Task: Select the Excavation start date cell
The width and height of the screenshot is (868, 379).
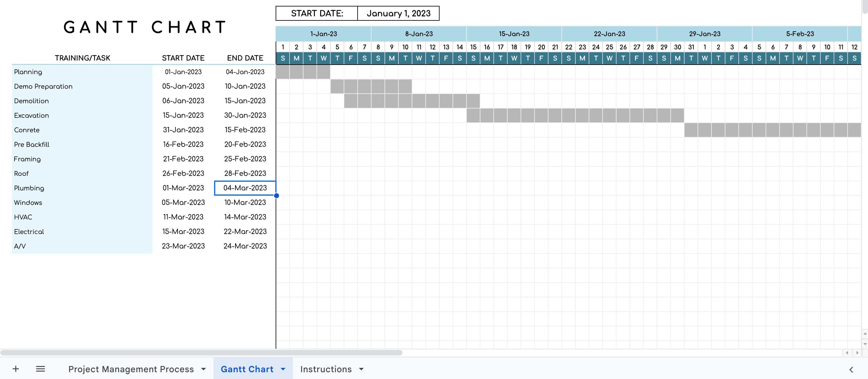Action: tap(183, 115)
